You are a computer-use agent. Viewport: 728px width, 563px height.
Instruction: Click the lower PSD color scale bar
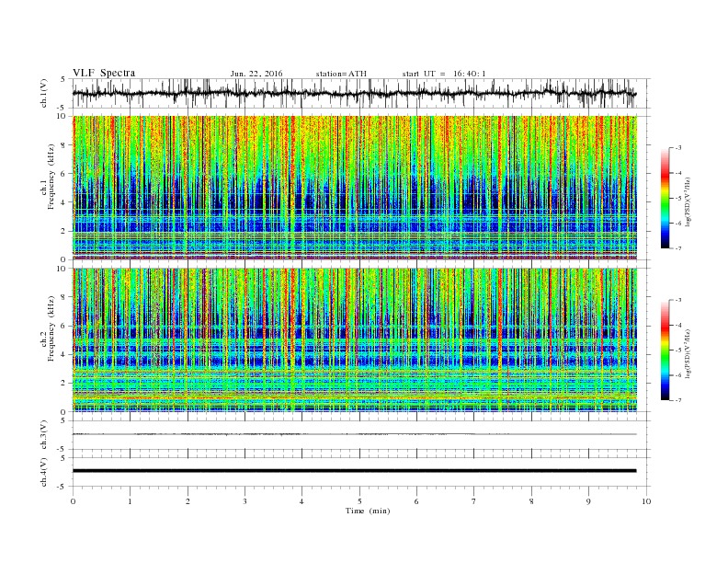[x=665, y=350]
